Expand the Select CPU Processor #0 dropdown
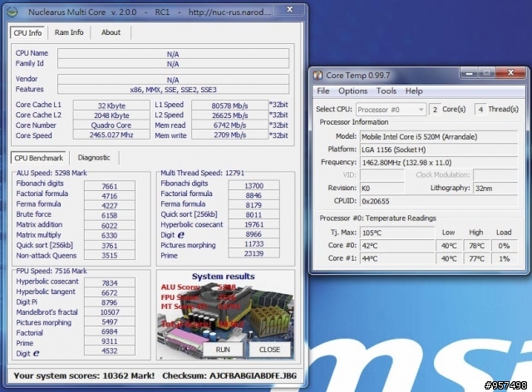This screenshot has width=532, height=392. click(x=391, y=110)
